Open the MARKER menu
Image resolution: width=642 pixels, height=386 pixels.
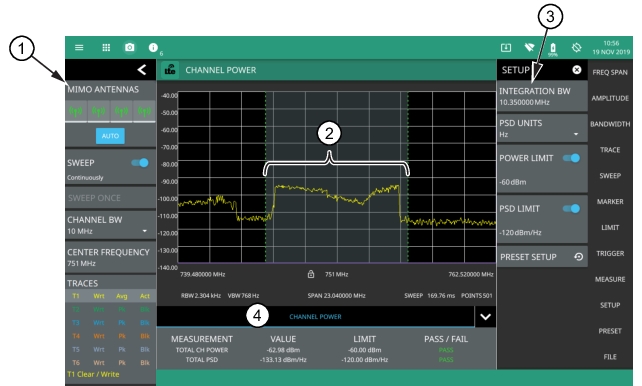(610, 201)
